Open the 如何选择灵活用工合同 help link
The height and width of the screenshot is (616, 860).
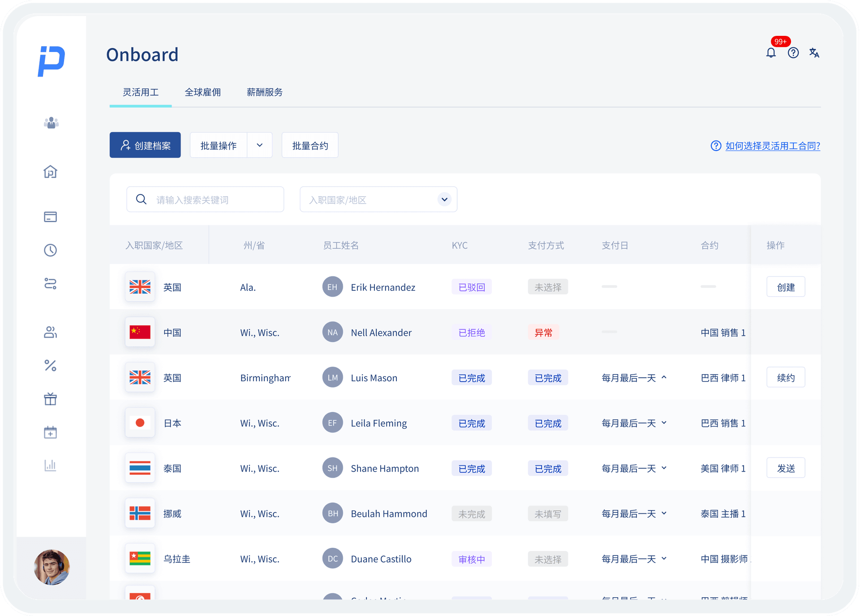pyautogui.click(x=772, y=146)
